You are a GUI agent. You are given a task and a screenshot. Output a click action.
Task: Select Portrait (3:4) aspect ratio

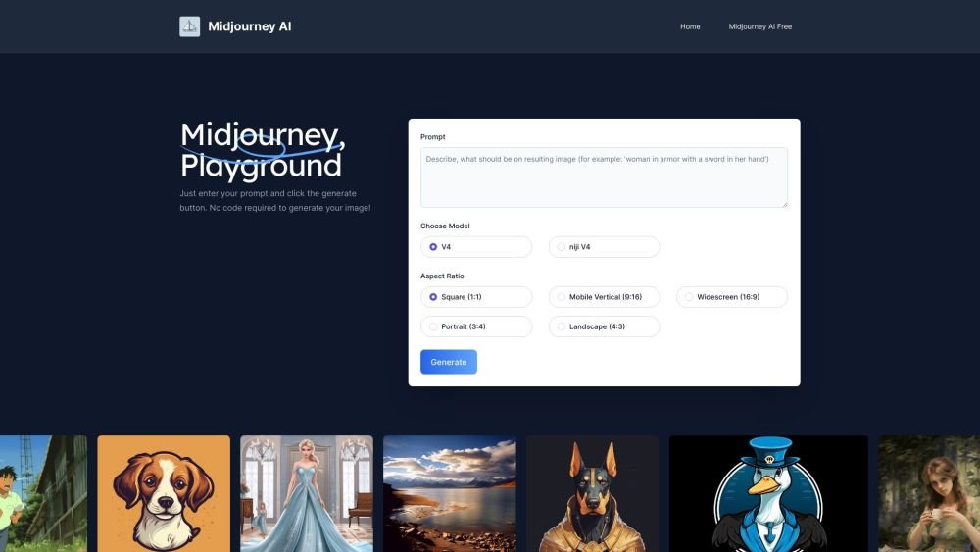[x=476, y=326]
